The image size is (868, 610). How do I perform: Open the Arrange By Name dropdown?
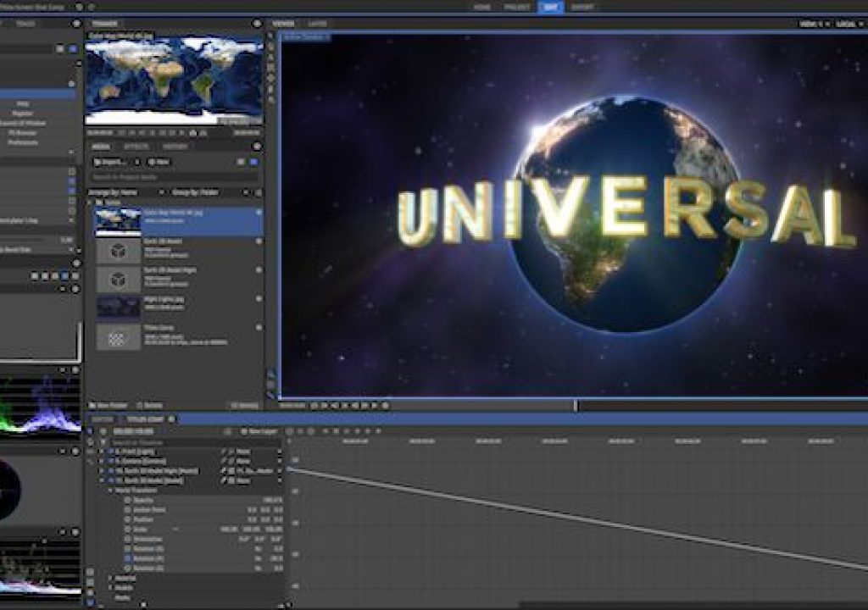126,192
